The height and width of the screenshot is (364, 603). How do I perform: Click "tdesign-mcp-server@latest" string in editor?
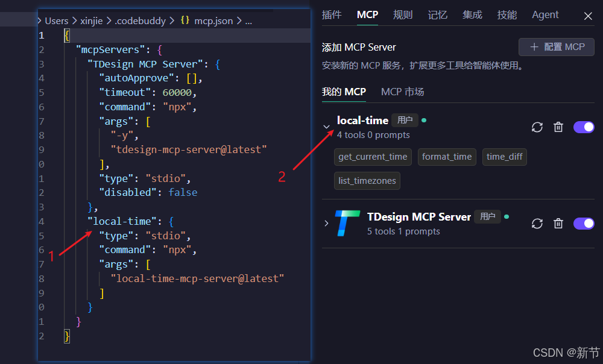click(189, 149)
